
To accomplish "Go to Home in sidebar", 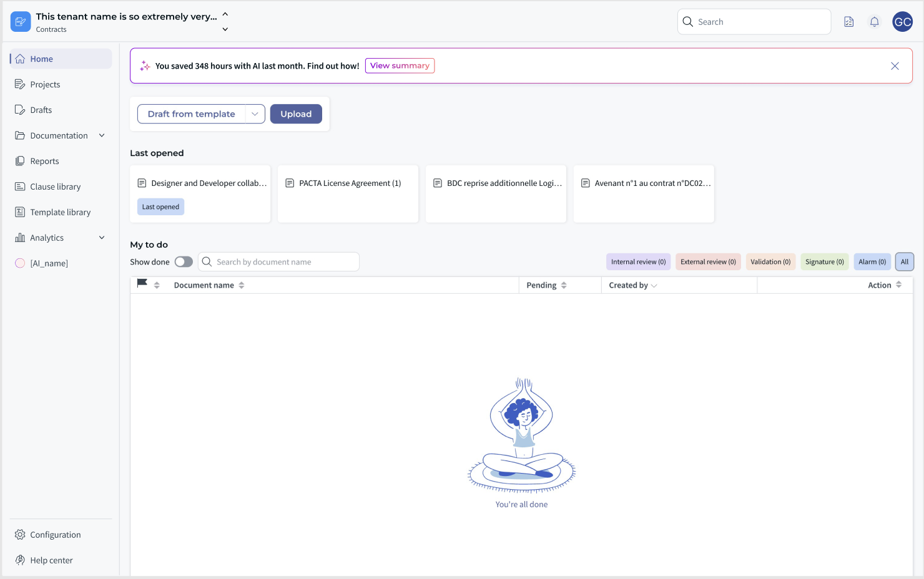I will click(61, 59).
